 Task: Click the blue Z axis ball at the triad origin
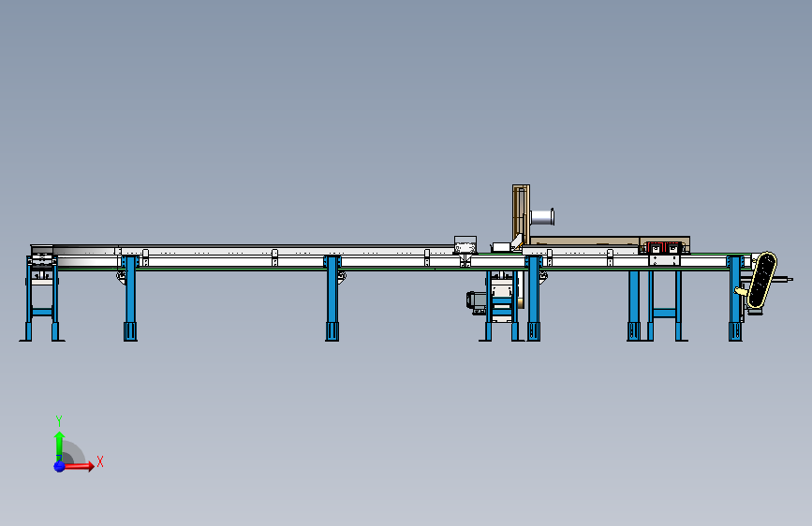pyautogui.click(x=59, y=466)
